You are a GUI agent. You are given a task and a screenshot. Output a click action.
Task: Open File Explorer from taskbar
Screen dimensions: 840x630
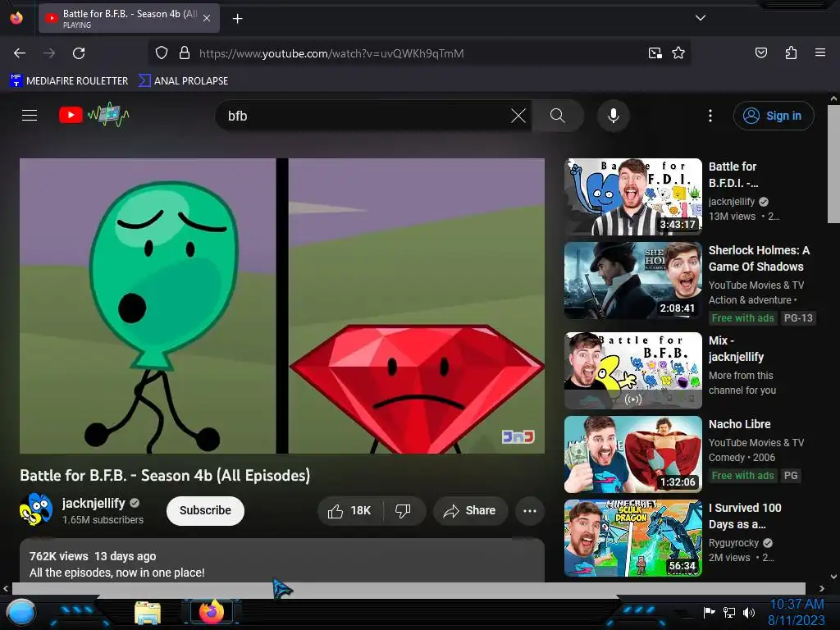click(x=148, y=613)
